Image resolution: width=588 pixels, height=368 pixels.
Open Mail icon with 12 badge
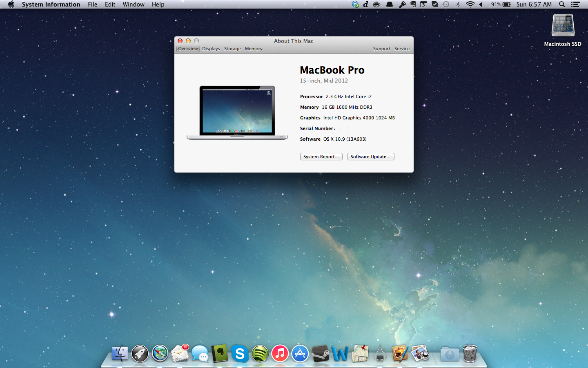tap(180, 354)
